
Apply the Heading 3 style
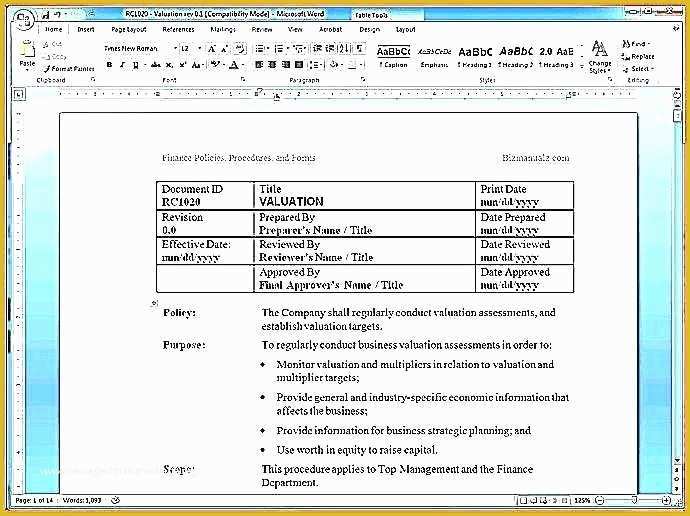pyautogui.click(x=557, y=57)
